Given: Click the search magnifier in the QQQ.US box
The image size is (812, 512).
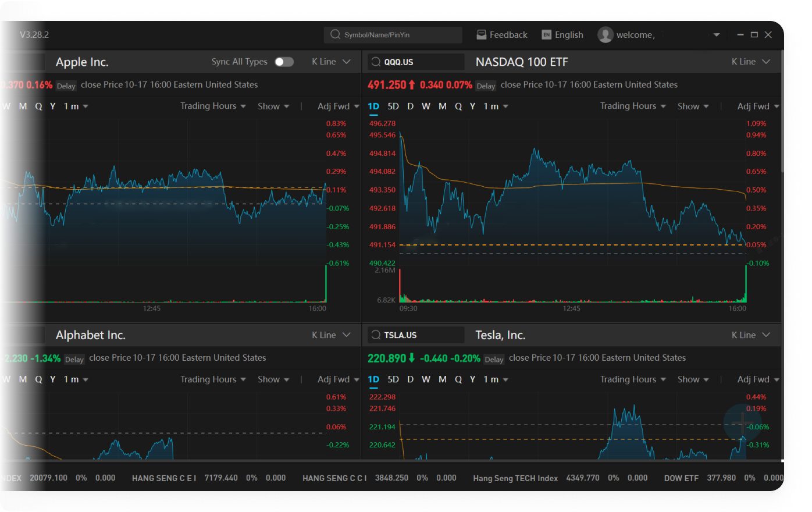Looking at the screenshot, I should click(x=376, y=62).
